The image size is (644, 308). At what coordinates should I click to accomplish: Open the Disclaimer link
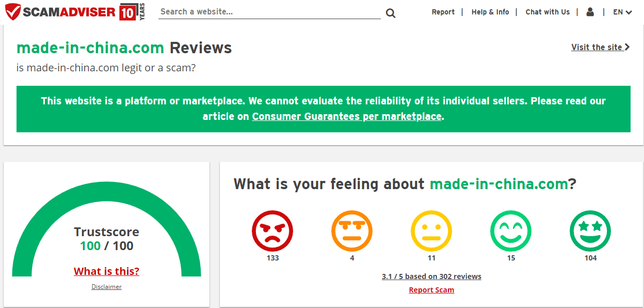point(106,287)
